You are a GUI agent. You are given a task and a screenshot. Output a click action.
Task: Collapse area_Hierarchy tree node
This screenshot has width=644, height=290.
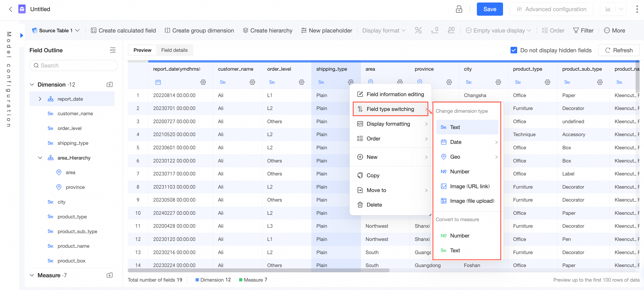(40, 158)
